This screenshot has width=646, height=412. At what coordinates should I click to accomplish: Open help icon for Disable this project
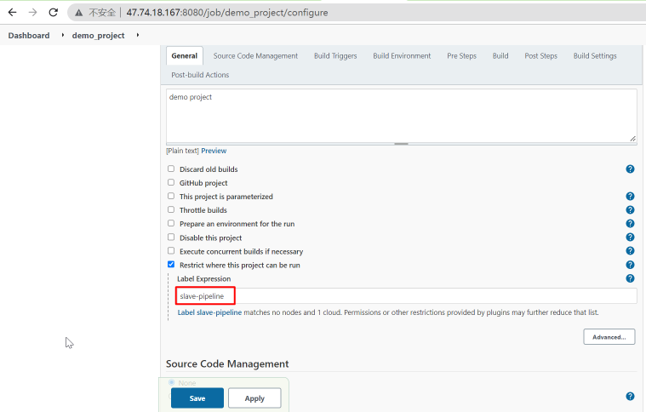click(630, 237)
